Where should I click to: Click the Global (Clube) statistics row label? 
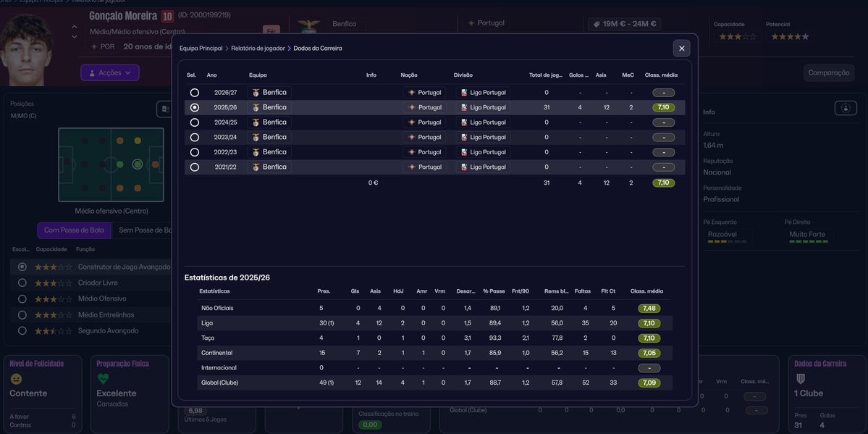pyautogui.click(x=220, y=383)
